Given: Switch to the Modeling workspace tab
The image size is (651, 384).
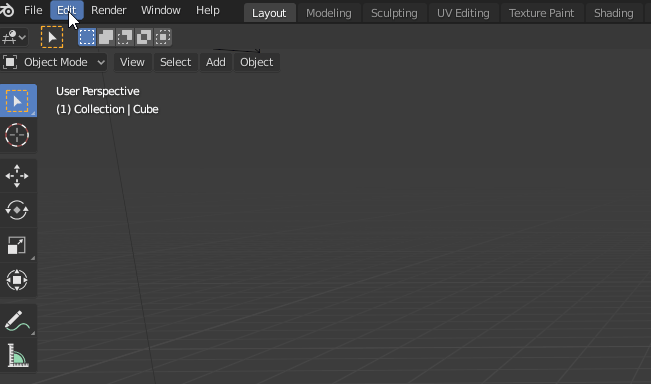Looking at the screenshot, I should point(329,13).
